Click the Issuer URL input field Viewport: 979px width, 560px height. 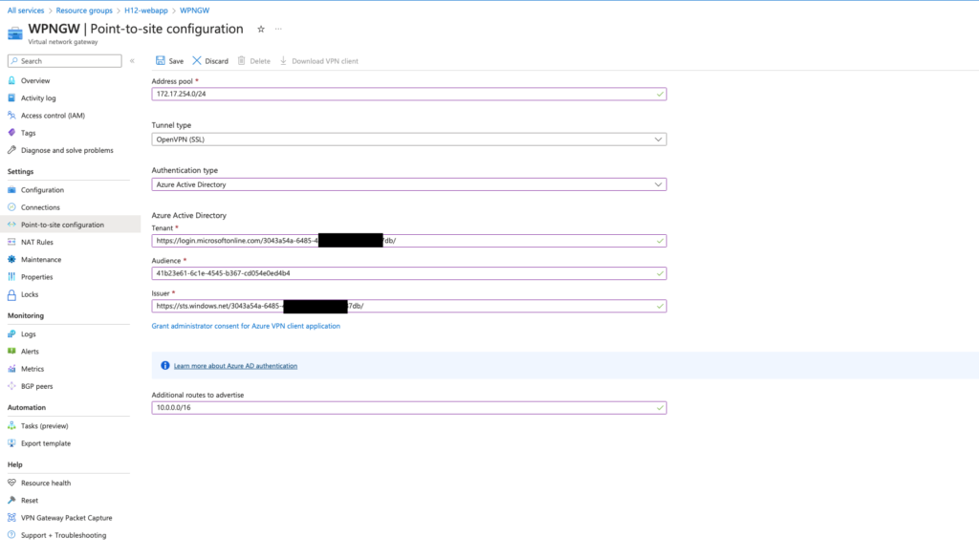(x=409, y=306)
